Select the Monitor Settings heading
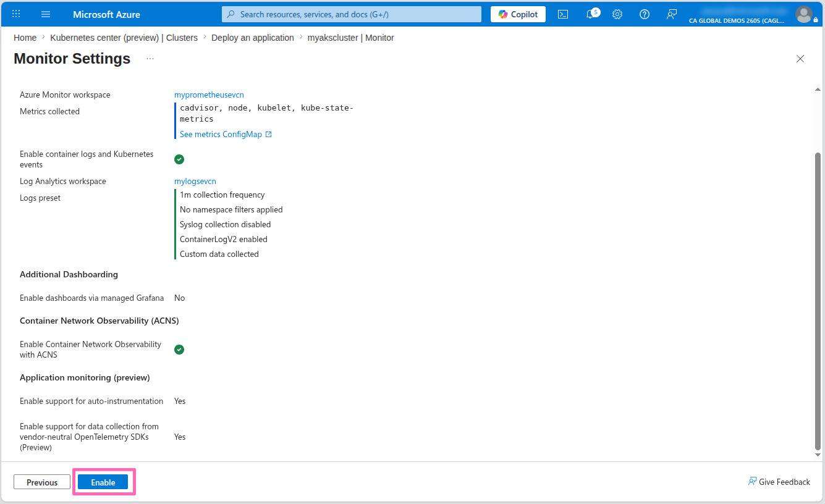The width and height of the screenshot is (825, 504). 72,59
